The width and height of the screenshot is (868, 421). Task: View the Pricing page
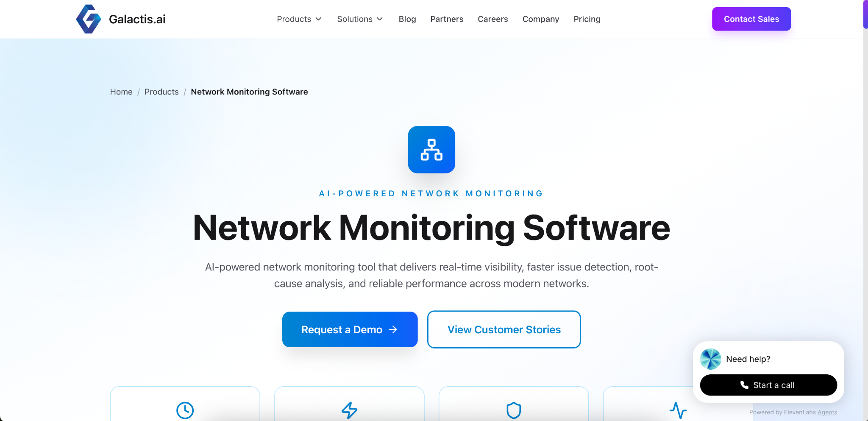(587, 19)
